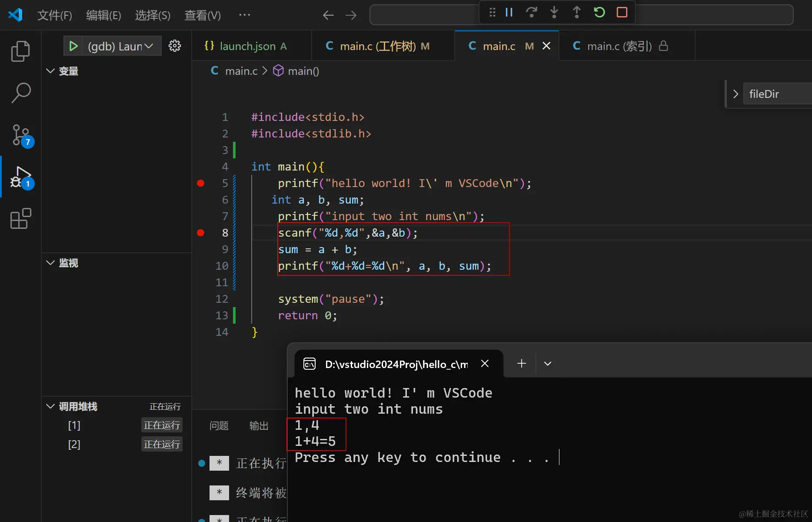Collapse the 监视 (Watch) section
The width and height of the screenshot is (812, 522).
pyautogui.click(x=50, y=263)
